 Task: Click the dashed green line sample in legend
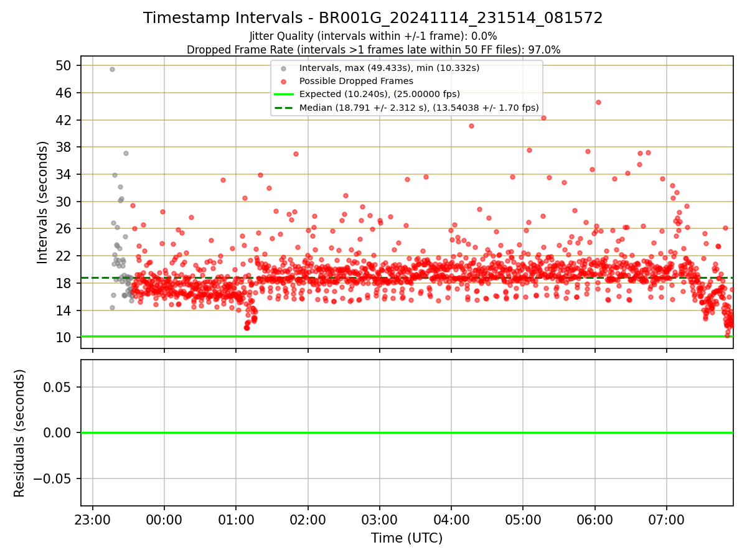tap(284, 108)
